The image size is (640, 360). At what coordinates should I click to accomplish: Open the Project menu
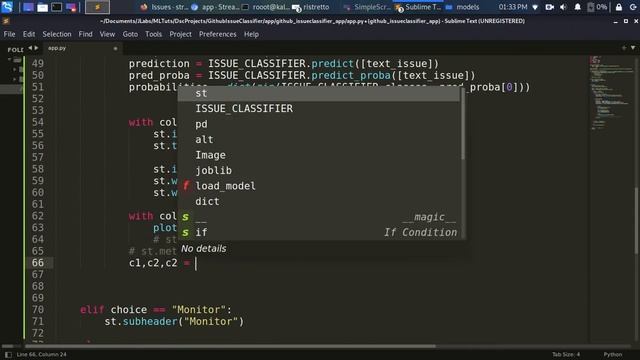[180, 34]
